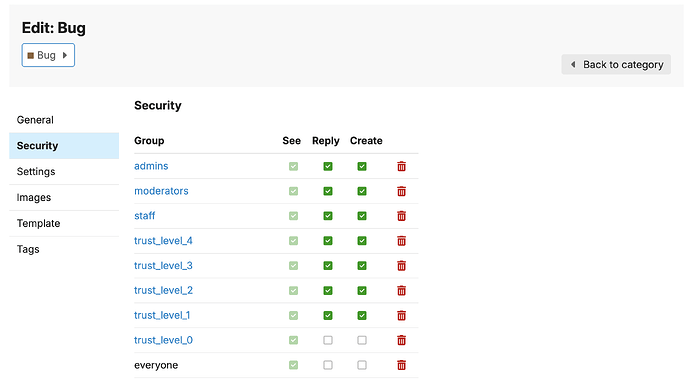Delete the moderators group permission row

[x=401, y=191]
